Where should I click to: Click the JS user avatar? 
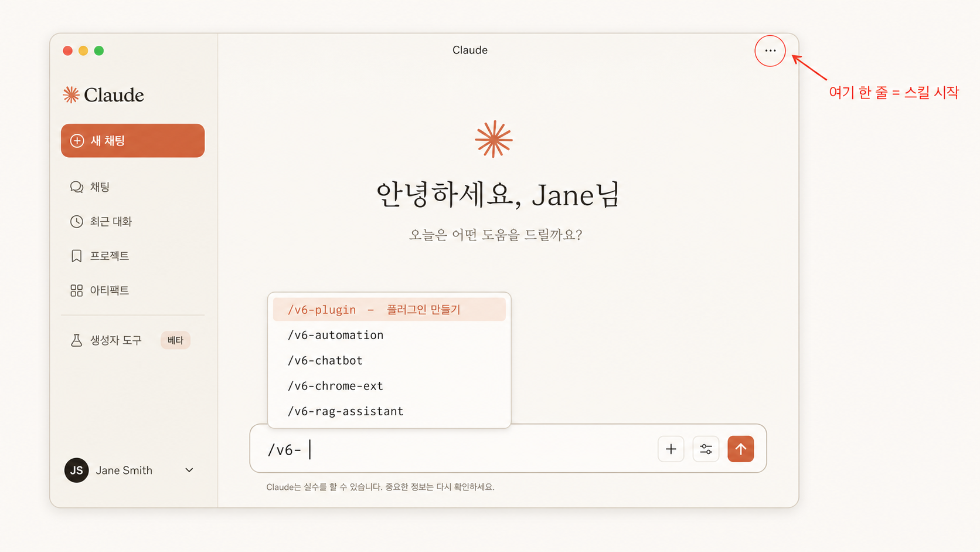[77, 470]
